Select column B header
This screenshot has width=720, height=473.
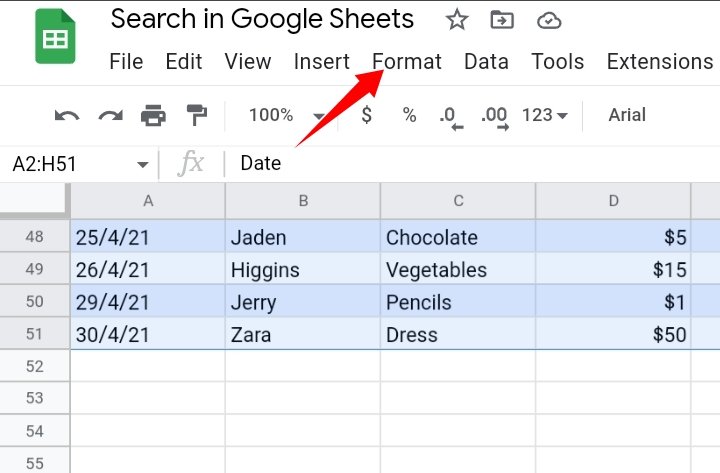pyautogui.click(x=303, y=201)
